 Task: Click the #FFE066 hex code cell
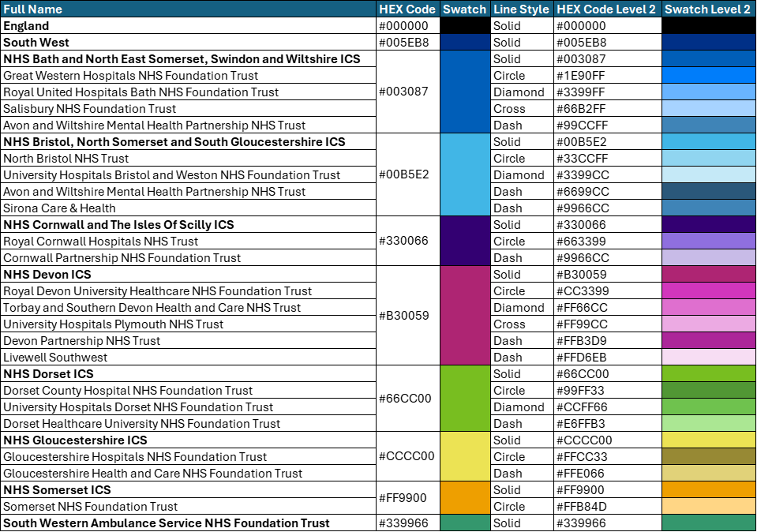point(607,473)
